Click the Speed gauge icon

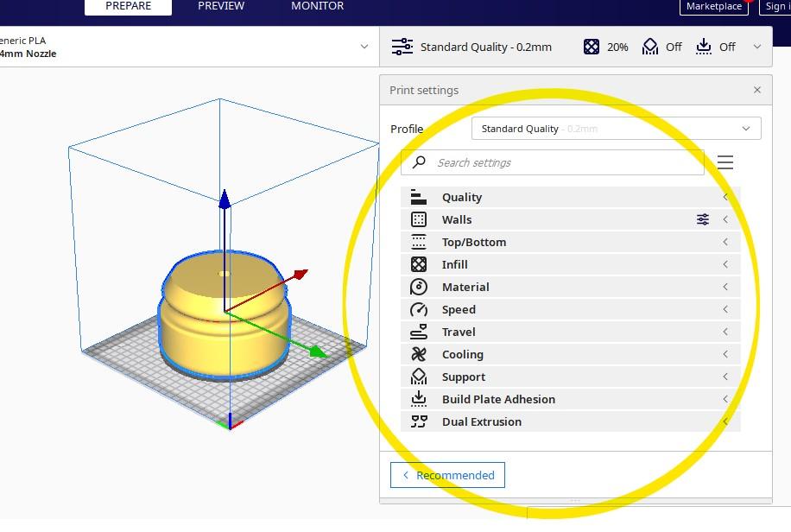coord(419,309)
